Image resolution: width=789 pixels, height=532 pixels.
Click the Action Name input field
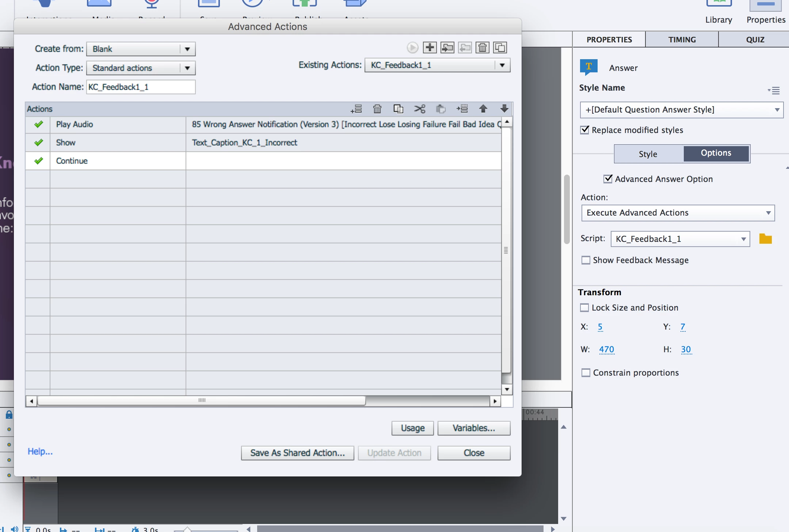tap(141, 87)
